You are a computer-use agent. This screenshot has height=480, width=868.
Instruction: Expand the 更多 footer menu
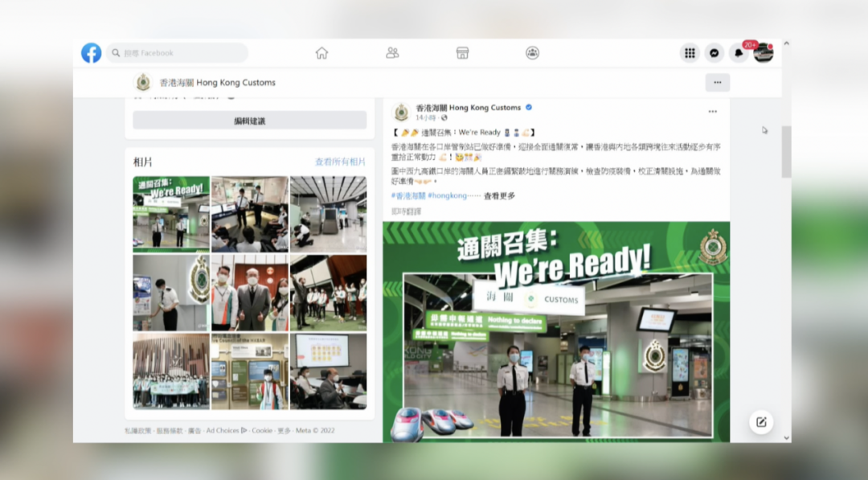click(285, 430)
